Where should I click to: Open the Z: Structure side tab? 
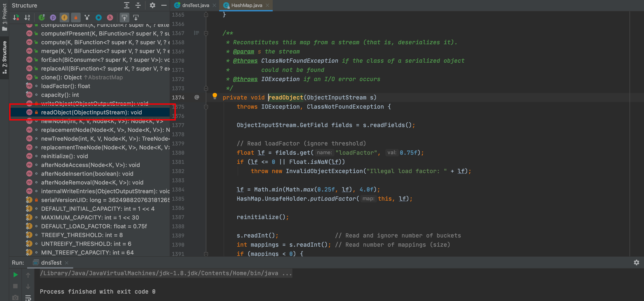tap(5, 57)
